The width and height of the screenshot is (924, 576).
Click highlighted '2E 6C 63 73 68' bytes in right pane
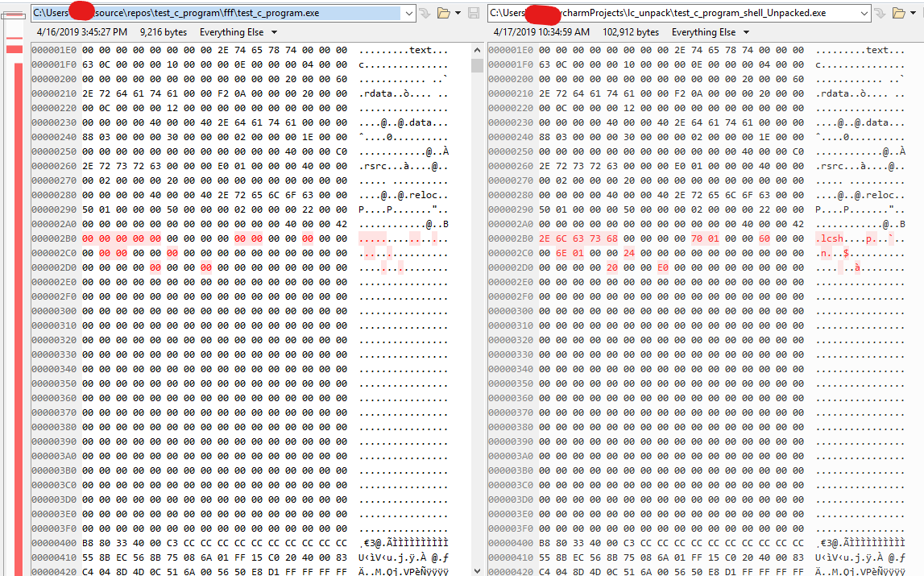(578, 238)
